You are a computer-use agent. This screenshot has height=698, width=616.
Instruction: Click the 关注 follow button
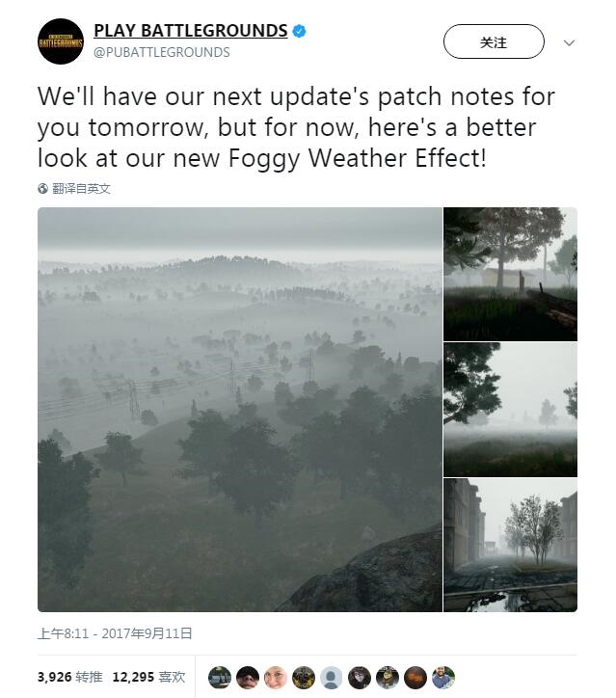(x=494, y=41)
